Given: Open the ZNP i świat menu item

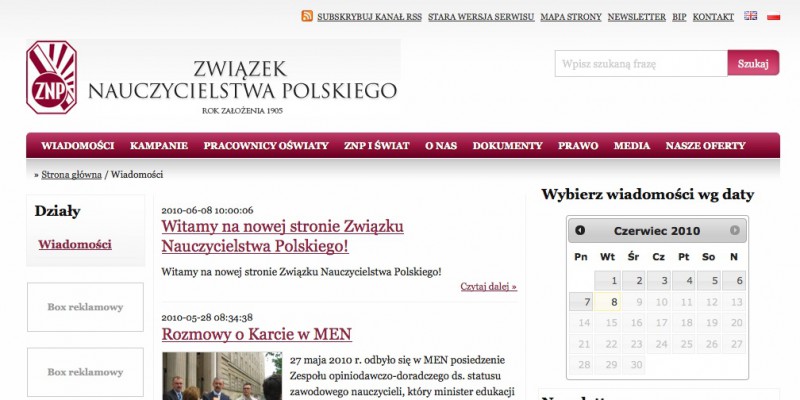Looking at the screenshot, I should point(377,146).
